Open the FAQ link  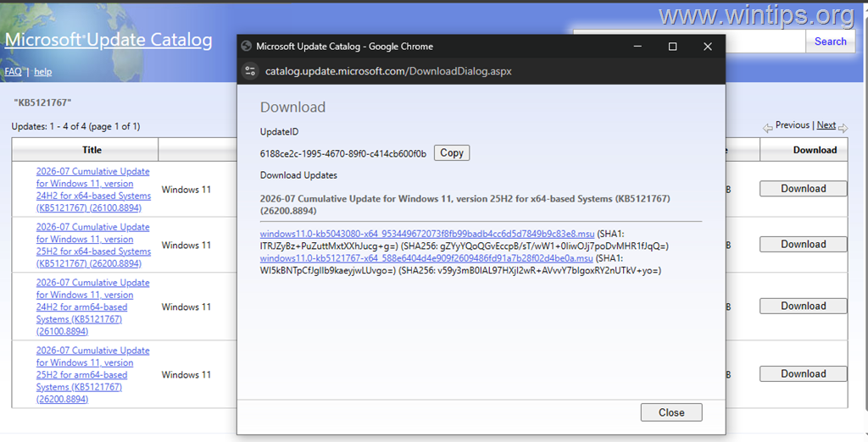tap(14, 71)
